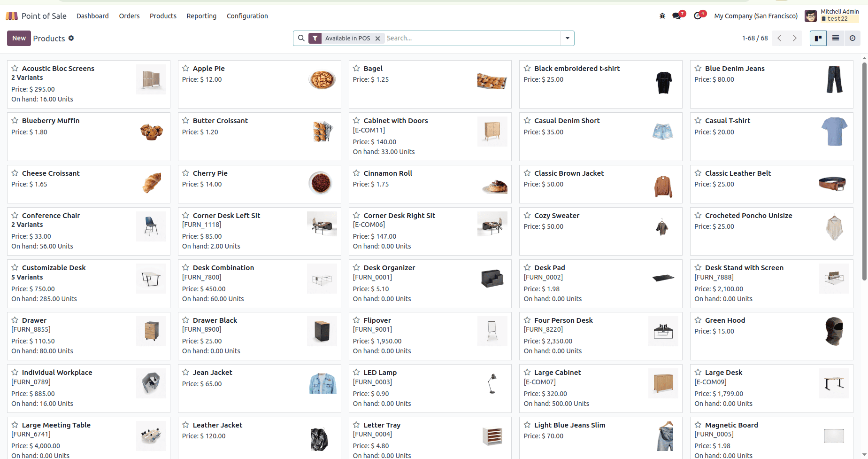Switch to kanban view

point(818,38)
